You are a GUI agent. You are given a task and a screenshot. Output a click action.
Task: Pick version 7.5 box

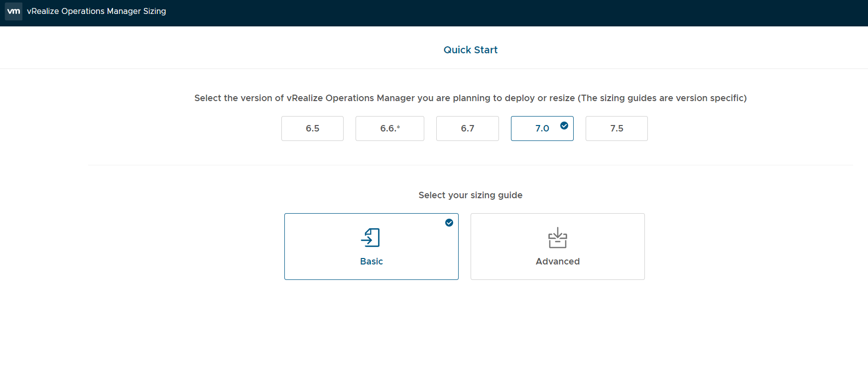(x=617, y=129)
